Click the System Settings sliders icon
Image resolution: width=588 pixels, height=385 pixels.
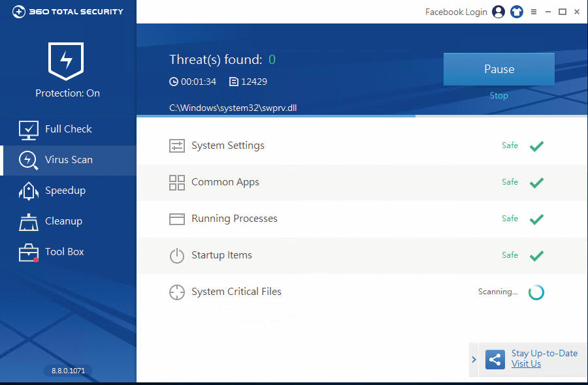pyautogui.click(x=177, y=146)
